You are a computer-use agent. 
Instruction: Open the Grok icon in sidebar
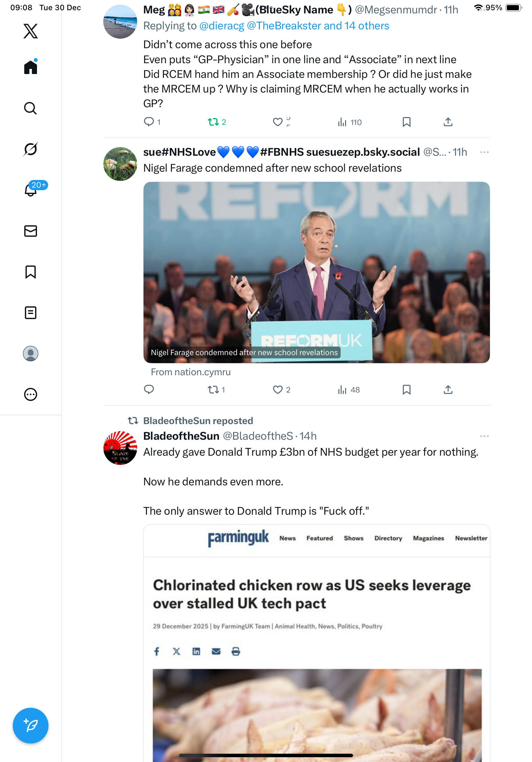point(31,149)
